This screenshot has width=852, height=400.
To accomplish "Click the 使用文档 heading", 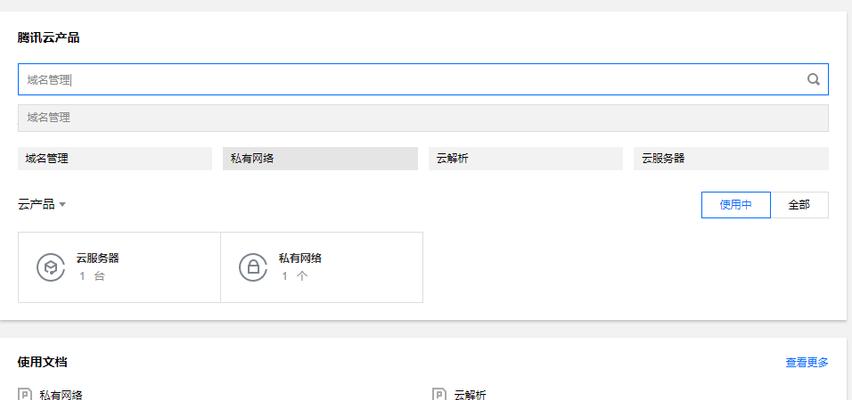I will point(42,362).
